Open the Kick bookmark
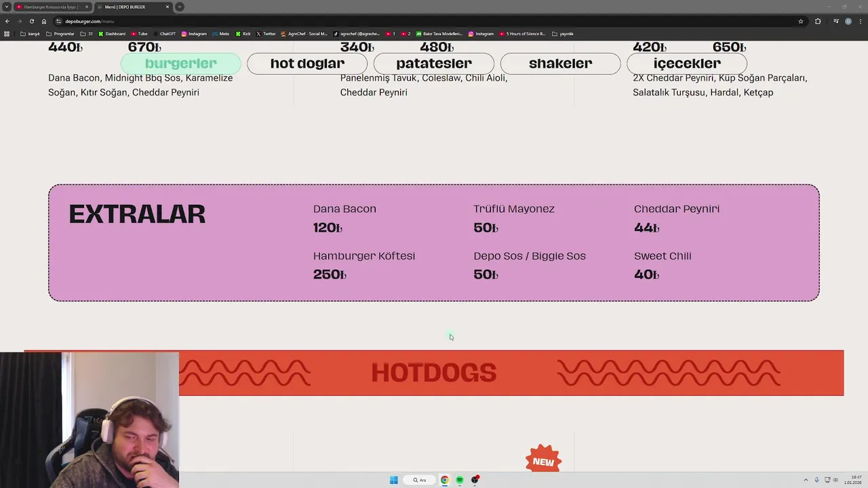868x488 pixels. (243, 34)
